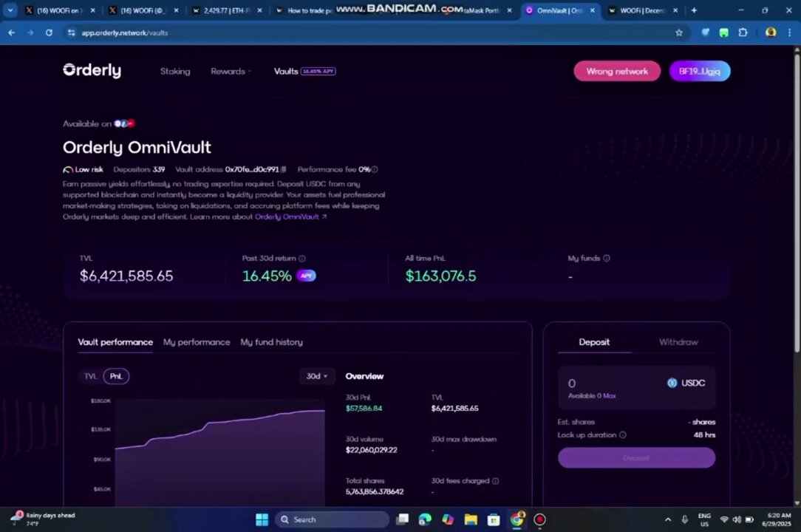This screenshot has height=532, width=801.
Task: Reload the page
Action: (49, 33)
